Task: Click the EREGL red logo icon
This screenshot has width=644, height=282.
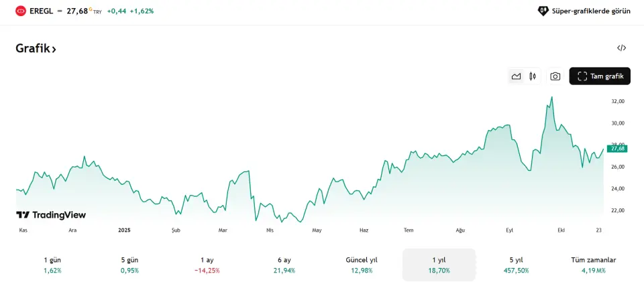Action: point(21,11)
